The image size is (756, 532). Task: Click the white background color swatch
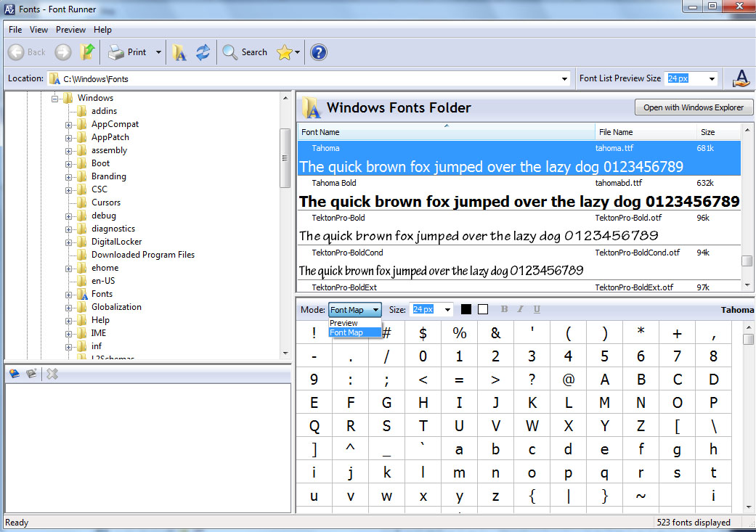pos(483,309)
